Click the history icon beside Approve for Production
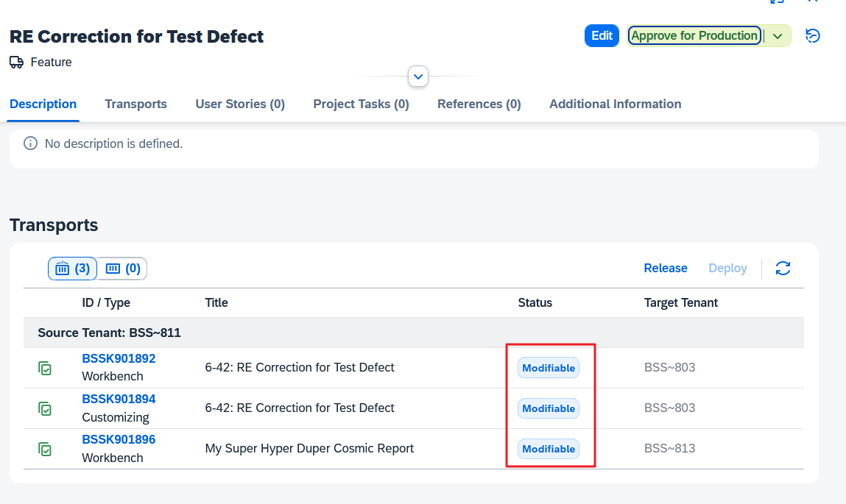846x504 pixels. [813, 35]
